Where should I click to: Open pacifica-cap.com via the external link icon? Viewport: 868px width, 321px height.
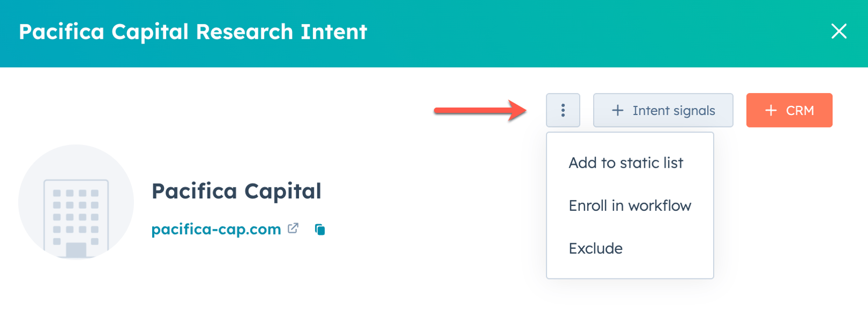(293, 228)
